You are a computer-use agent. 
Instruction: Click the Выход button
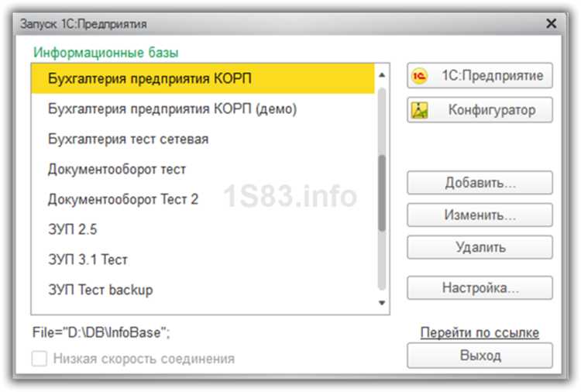[480, 356]
